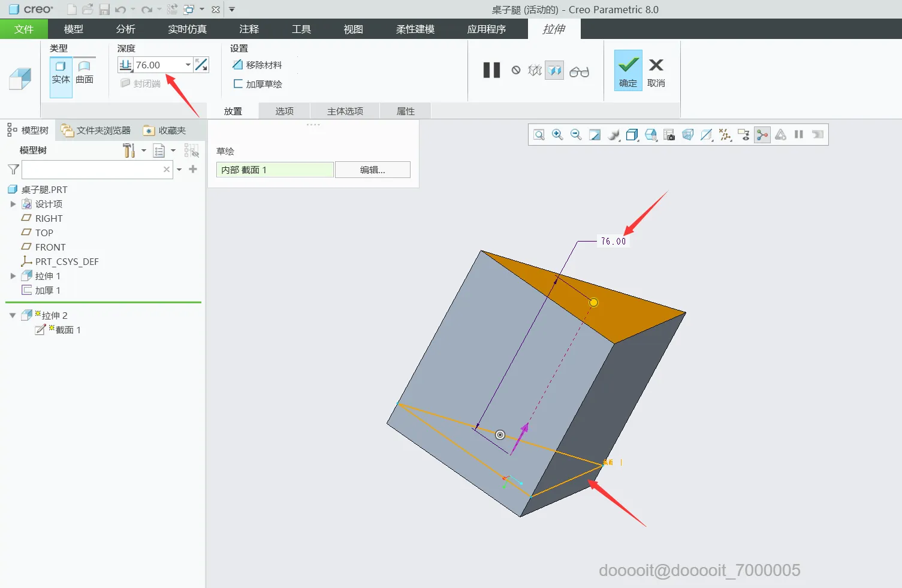Click the Windows switcher icon
902x588 pixels.
(189, 10)
